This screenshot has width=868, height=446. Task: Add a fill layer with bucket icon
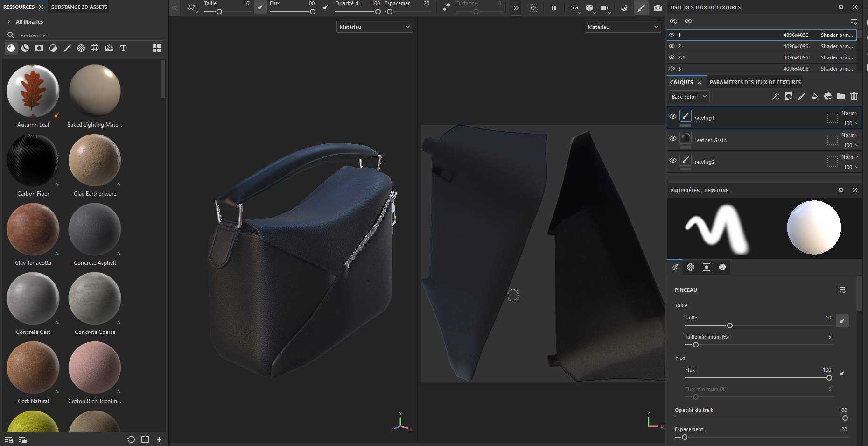(x=815, y=96)
